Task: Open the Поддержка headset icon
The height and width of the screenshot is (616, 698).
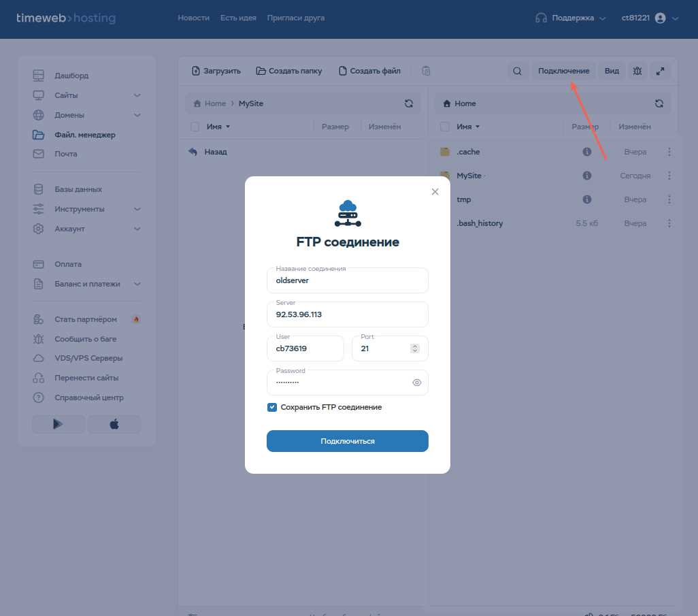Action: click(x=541, y=18)
